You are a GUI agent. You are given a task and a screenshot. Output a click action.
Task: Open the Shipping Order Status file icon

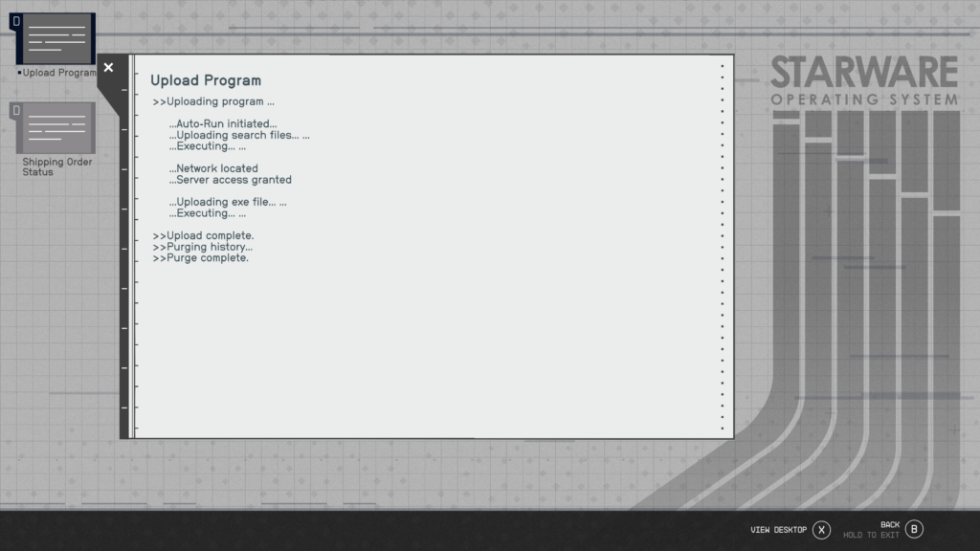(x=54, y=127)
